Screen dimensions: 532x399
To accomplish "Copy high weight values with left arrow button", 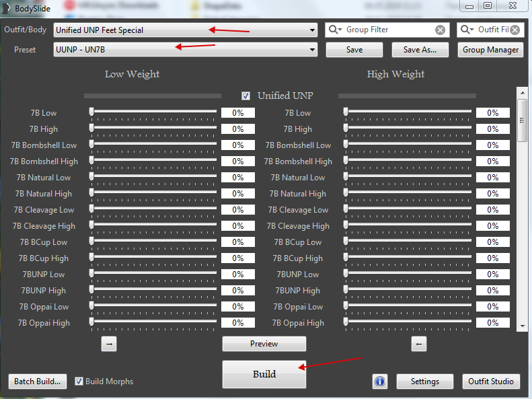I will pos(418,344).
